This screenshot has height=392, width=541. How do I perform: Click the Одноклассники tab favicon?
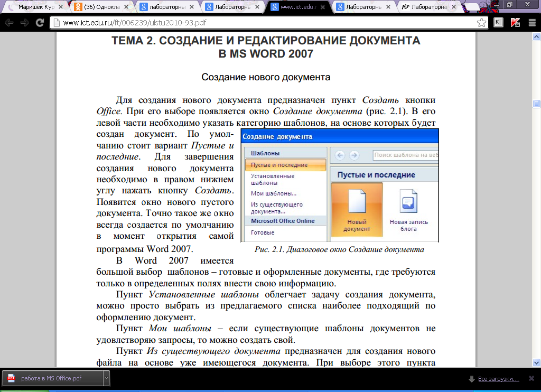click(x=78, y=6)
